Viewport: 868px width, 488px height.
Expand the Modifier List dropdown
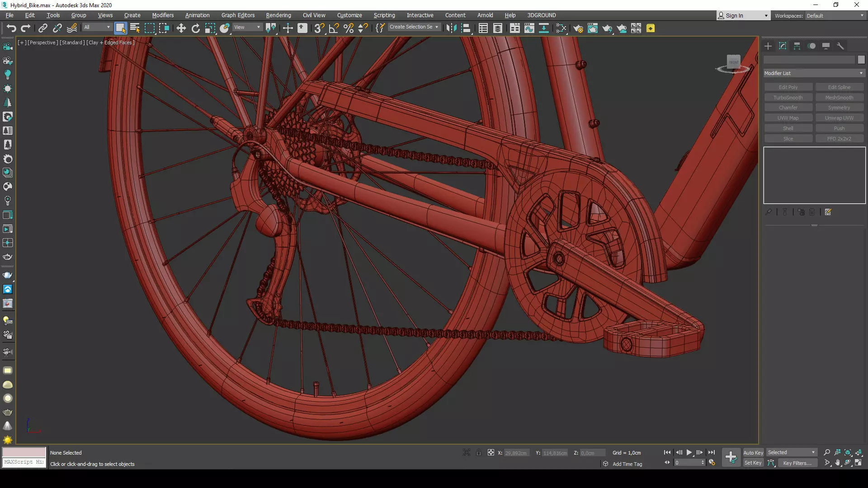point(814,73)
